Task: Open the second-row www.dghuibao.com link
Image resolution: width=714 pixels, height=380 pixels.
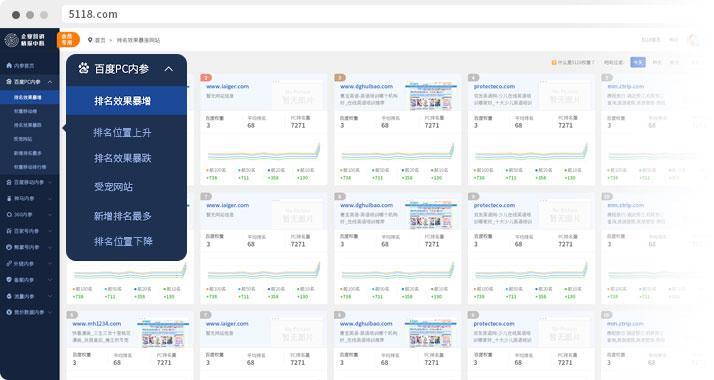Action: [366, 205]
